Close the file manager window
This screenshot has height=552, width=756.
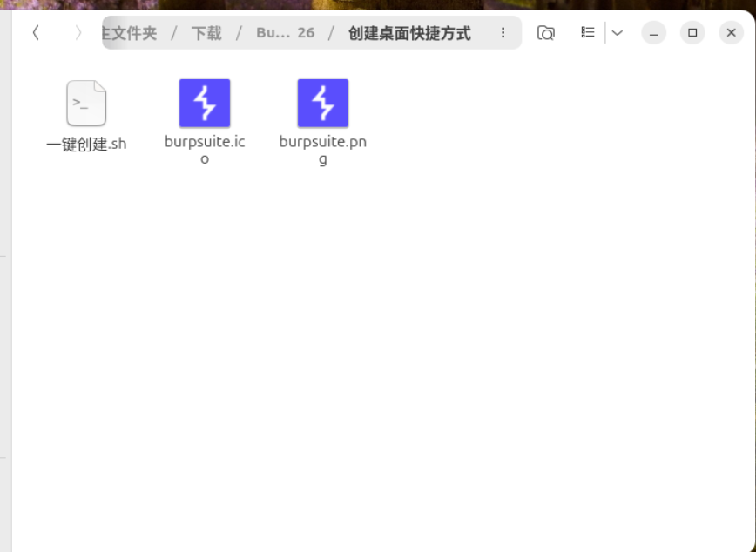731,33
